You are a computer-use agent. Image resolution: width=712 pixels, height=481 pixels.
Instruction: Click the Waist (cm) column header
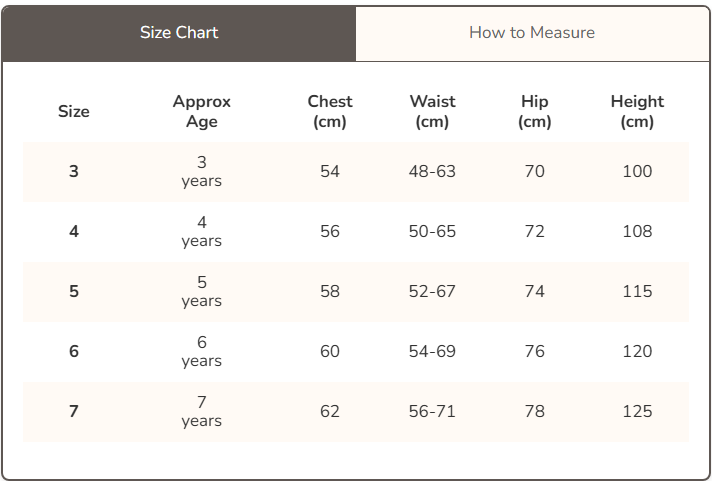tap(432, 112)
